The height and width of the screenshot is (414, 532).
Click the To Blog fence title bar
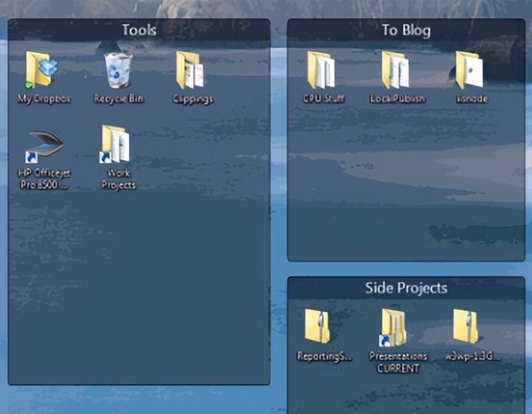[x=406, y=30]
